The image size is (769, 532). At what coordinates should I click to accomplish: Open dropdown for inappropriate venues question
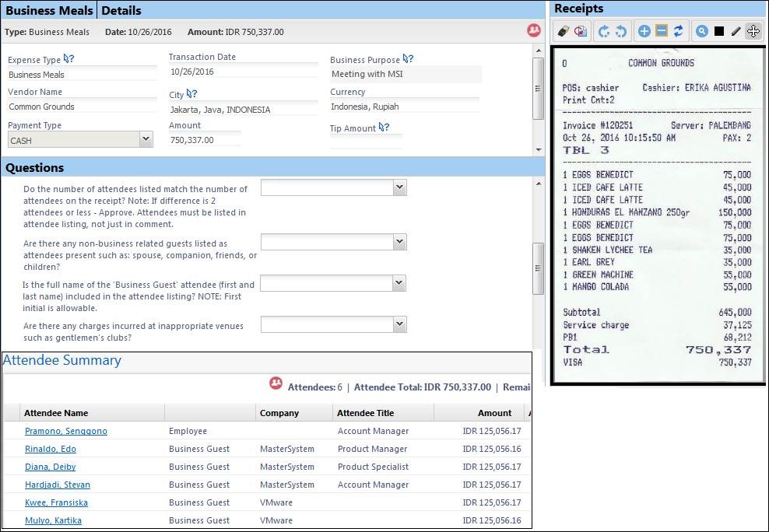coord(399,324)
